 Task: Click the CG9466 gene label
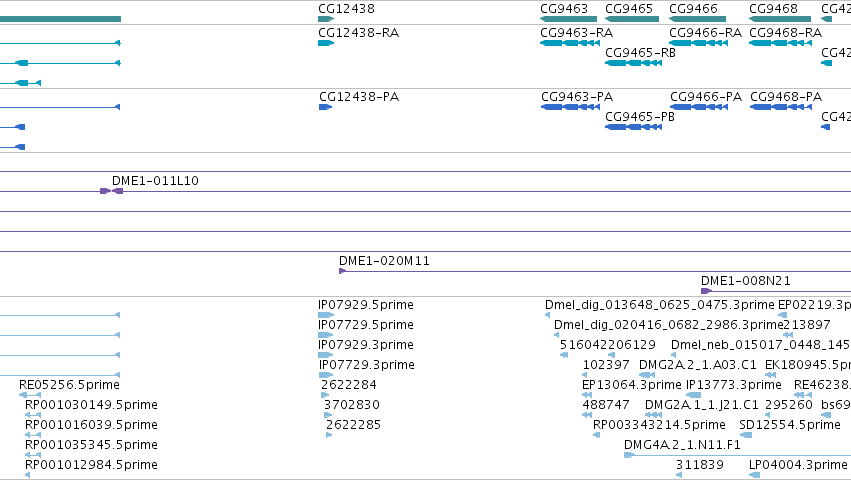[x=693, y=9]
